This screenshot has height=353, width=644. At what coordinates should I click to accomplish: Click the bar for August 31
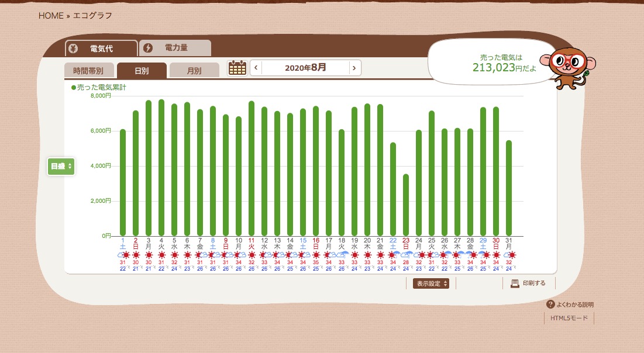[509, 188]
